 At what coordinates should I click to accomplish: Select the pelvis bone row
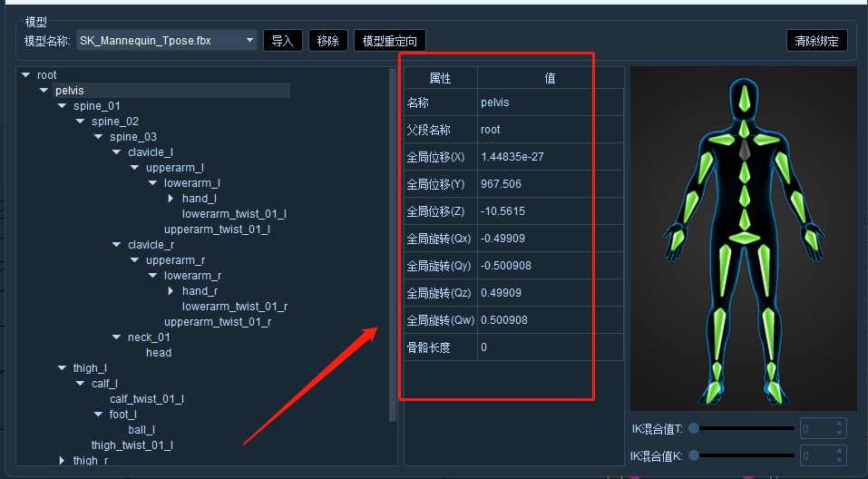(x=171, y=90)
